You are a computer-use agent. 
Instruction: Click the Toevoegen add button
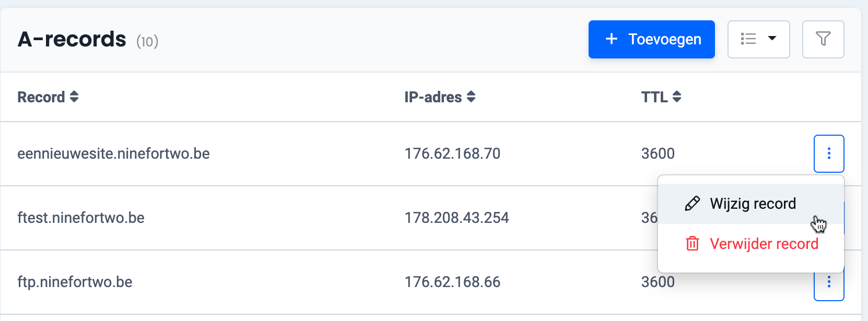click(x=651, y=39)
